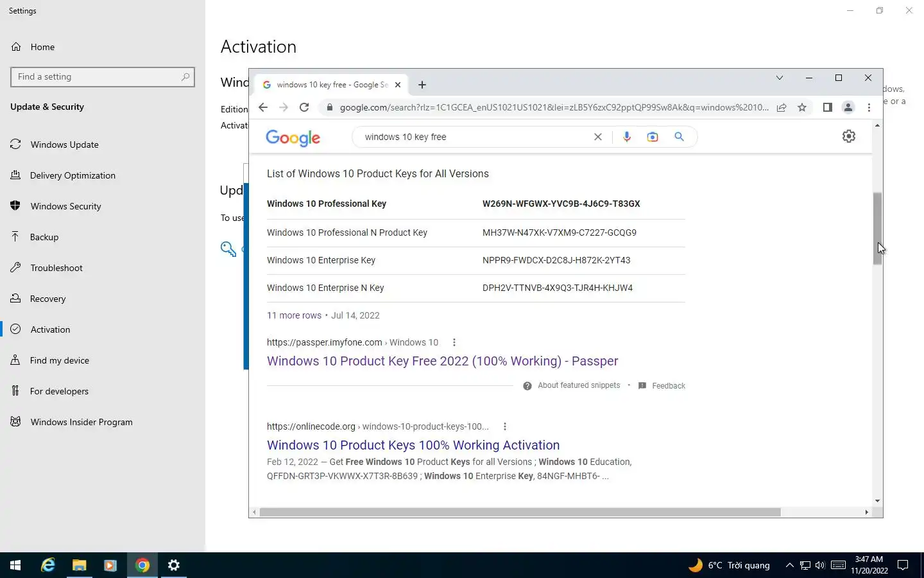Viewport: 924px width, 578px height.
Task: Select Enterprise key NPPR9 text
Action: pyautogui.click(x=556, y=260)
